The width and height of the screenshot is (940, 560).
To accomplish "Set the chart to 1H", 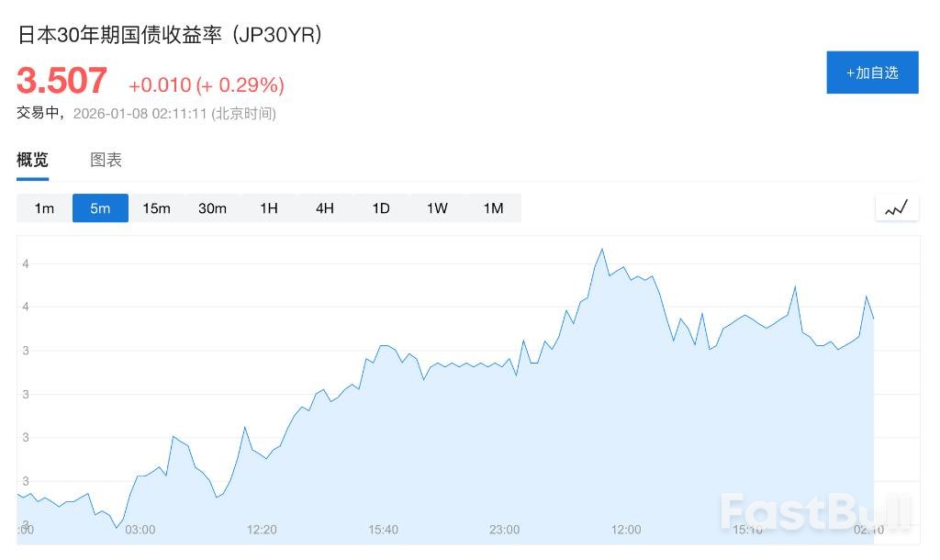I will pyautogui.click(x=268, y=208).
